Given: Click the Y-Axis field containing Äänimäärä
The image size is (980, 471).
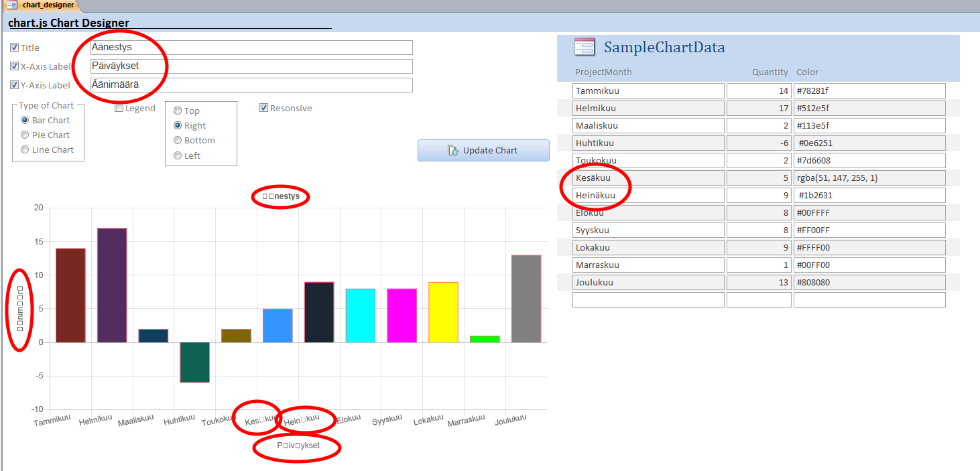Looking at the screenshot, I should (251, 85).
